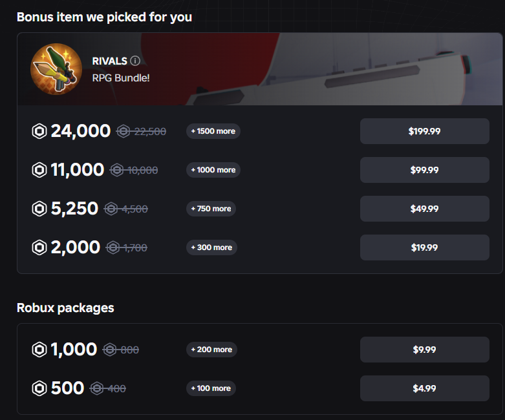Click the info icon next to RIVALS
The image size is (505, 420).
[135, 61]
